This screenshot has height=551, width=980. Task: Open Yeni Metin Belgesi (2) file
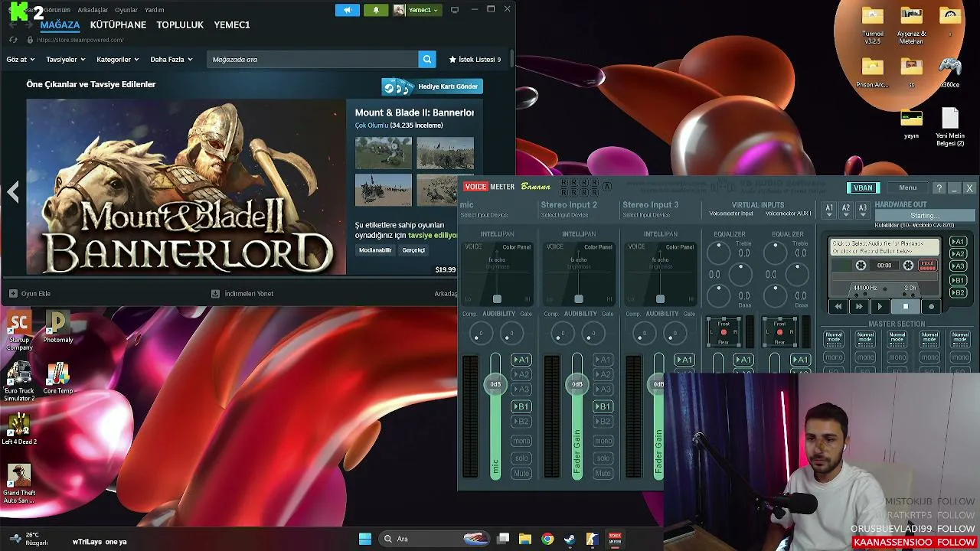point(950,127)
